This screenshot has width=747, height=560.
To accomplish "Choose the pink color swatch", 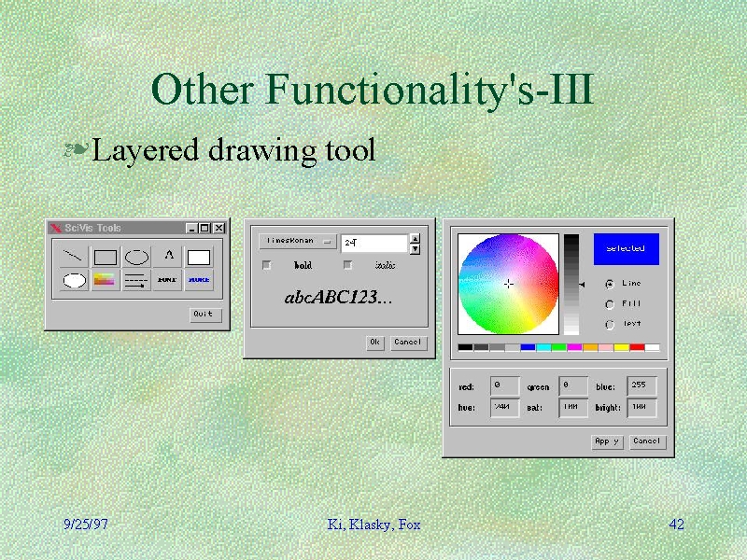I will [x=605, y=347].
